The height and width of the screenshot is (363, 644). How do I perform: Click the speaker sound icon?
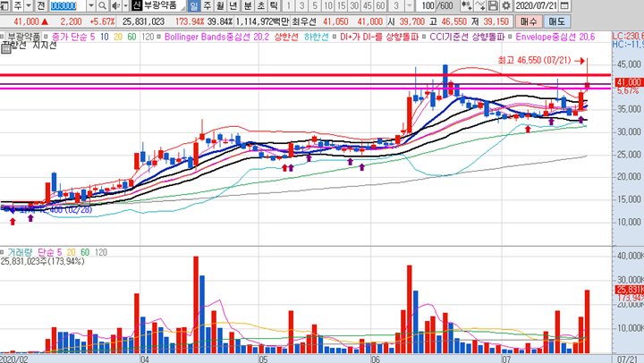pos(115,5)
